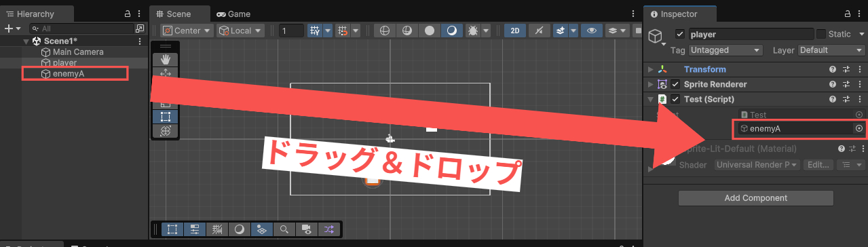Toggle the Static checkbox
Image resolution: width=868 pixels, height=247 pixels.
821,34
